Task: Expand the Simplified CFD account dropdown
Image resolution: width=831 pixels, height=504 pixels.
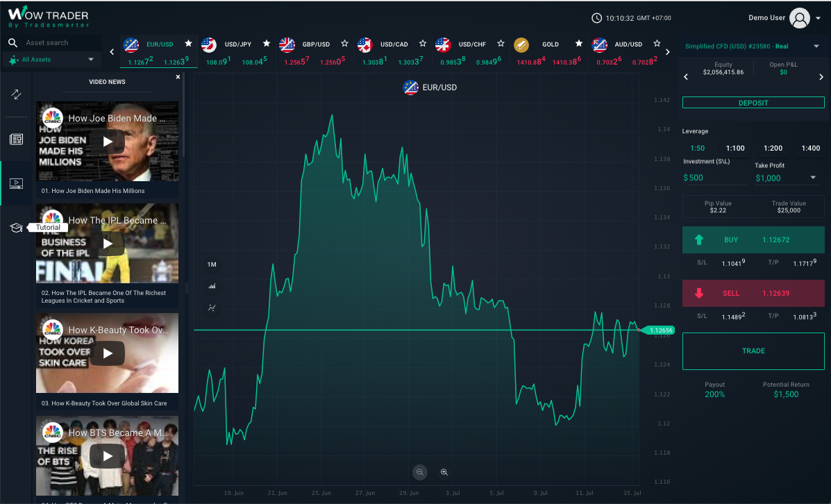Action: [x=816, y=46]
